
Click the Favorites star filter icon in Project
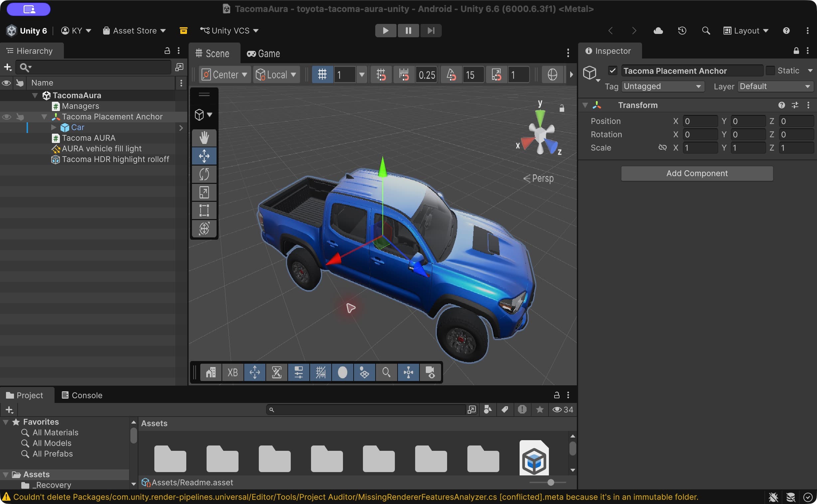point(540,409)
